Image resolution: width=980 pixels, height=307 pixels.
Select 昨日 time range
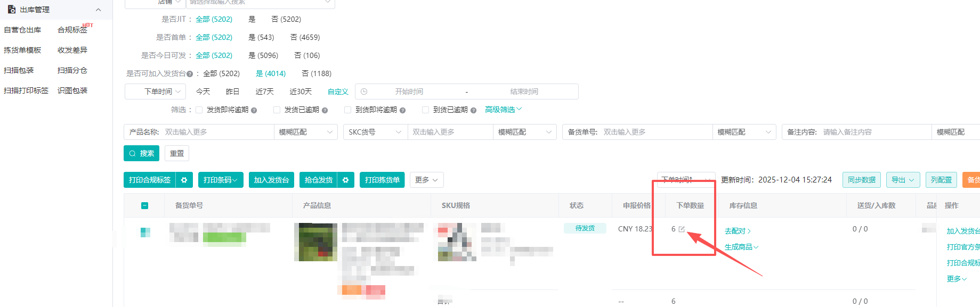coord(232,92)
